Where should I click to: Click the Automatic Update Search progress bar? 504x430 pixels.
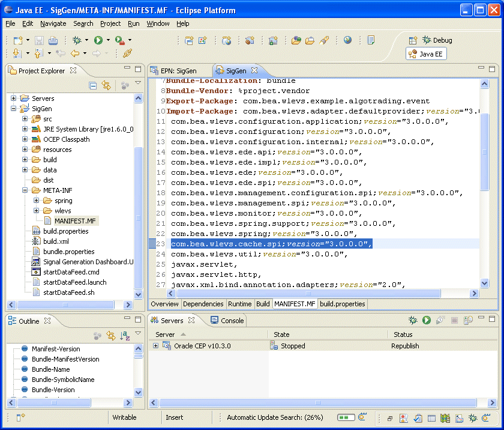346,417
